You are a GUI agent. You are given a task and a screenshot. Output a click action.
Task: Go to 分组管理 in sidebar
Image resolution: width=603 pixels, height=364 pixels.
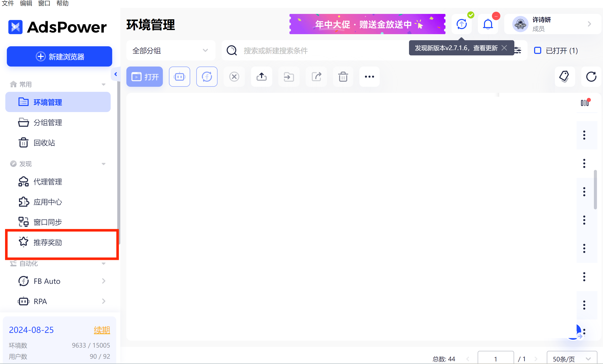[48, 122]
